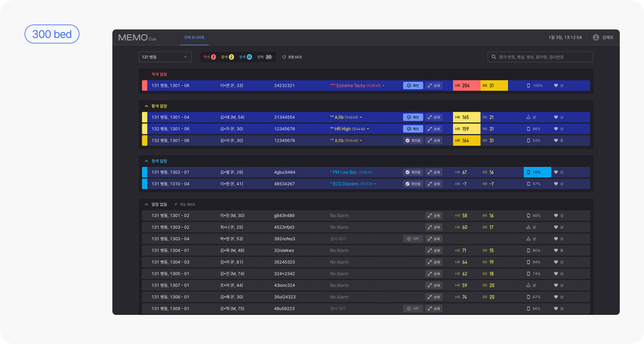Toggle the 황색 alarm filter
The width and height of the screenshot is (644, 344).
point(227,57)
